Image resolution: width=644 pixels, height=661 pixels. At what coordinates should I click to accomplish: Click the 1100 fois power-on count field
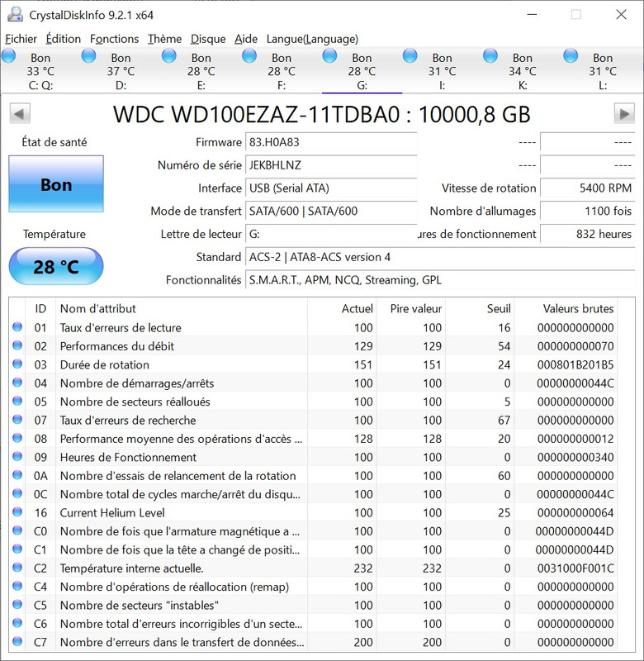coord(588,211)
